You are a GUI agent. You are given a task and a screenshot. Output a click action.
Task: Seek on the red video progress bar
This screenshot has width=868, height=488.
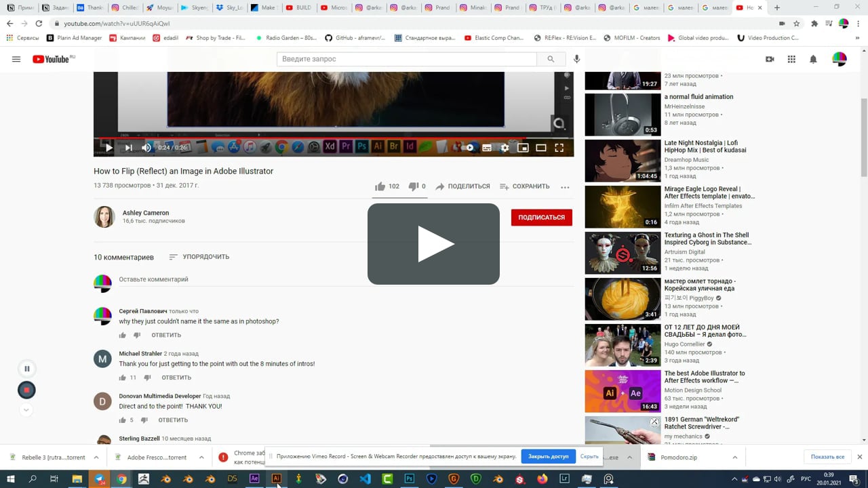334,138
